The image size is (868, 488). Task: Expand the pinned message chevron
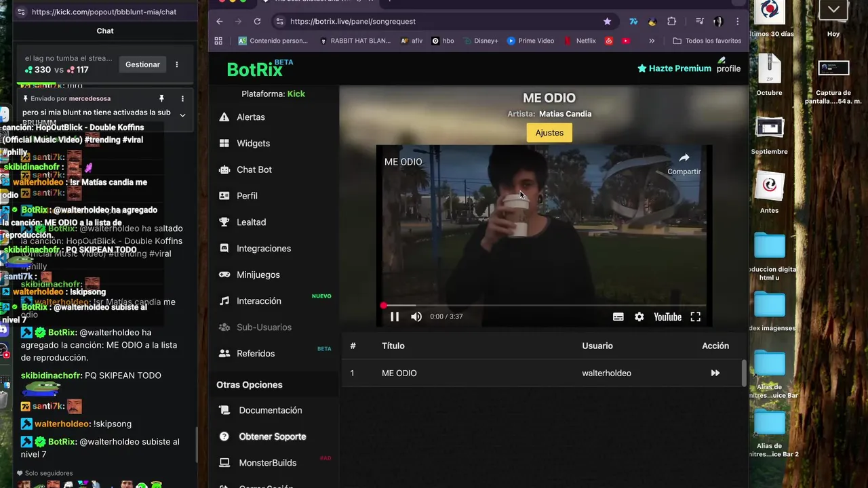click(x=182, y=115)
